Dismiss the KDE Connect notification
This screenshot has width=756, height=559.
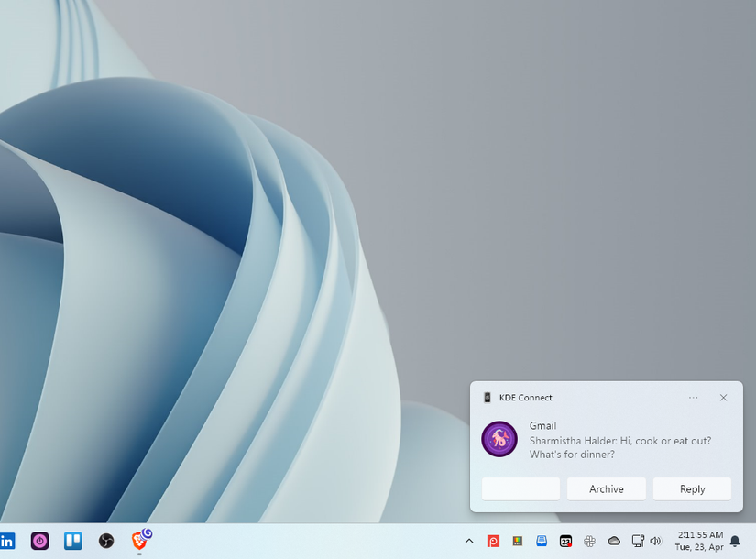(x=723, y=398)
